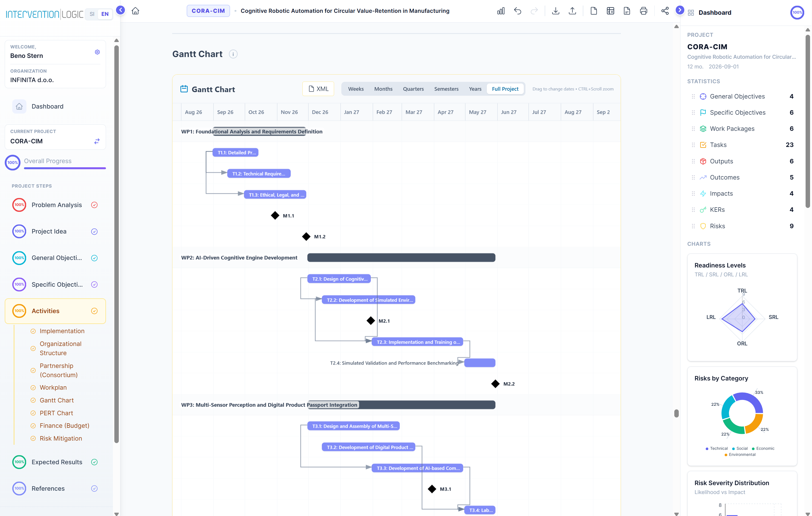Select the Weeks timeline view
Viewport: 812px width, 516px height.
click(x=356, y=89)
